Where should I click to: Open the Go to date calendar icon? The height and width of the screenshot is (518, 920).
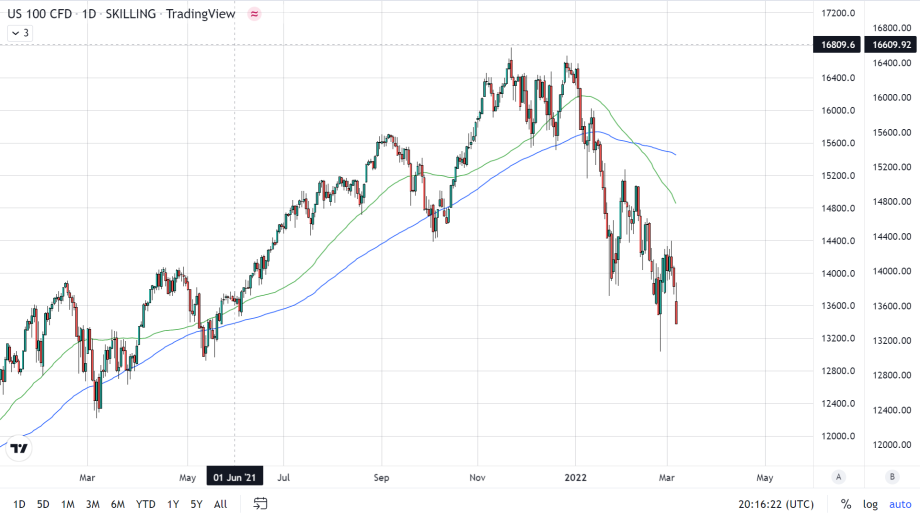(x=260, y=503)
